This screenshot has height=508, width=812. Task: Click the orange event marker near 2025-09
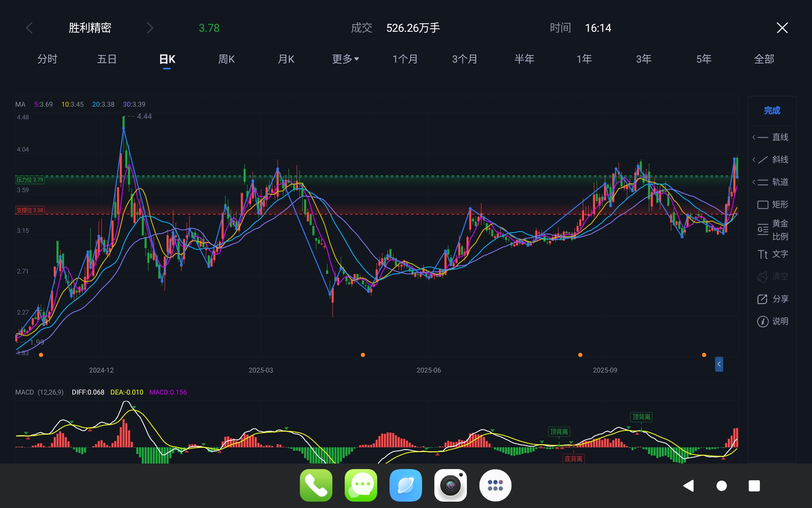pos(580,355)
